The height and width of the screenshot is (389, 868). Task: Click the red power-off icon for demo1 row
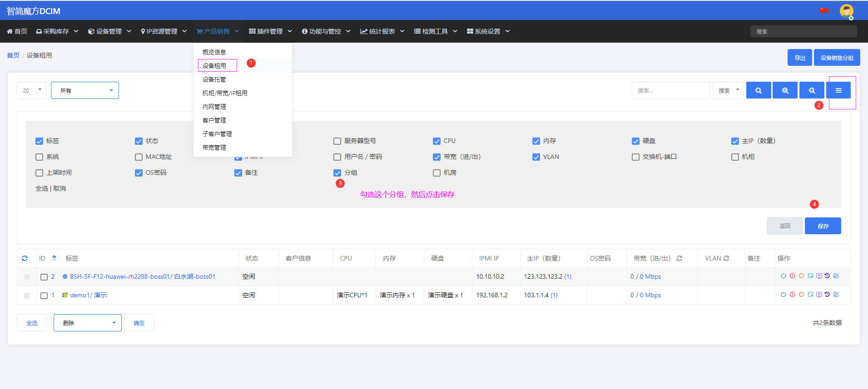click(x=792, y=295)
